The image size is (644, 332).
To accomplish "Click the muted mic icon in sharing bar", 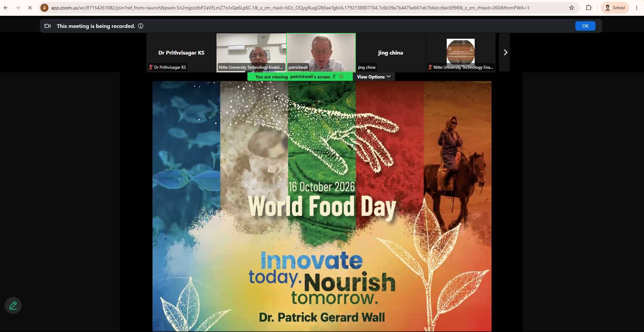I will point(334,77).
